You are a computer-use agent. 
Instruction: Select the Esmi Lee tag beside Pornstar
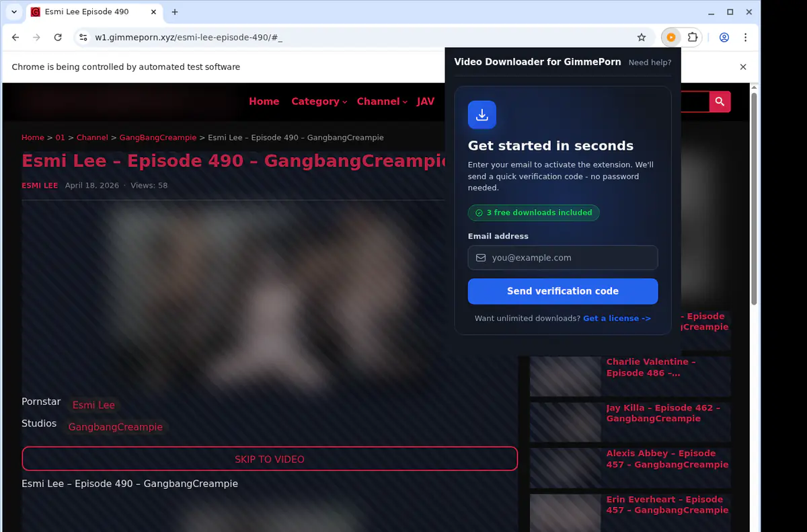pyautogui.click(x=93, y=405)
